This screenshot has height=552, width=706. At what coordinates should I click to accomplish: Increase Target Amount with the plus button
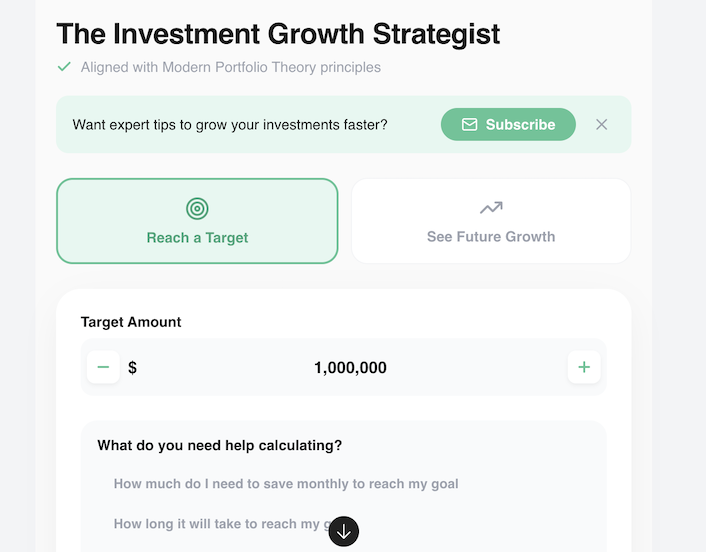point(584,367)
